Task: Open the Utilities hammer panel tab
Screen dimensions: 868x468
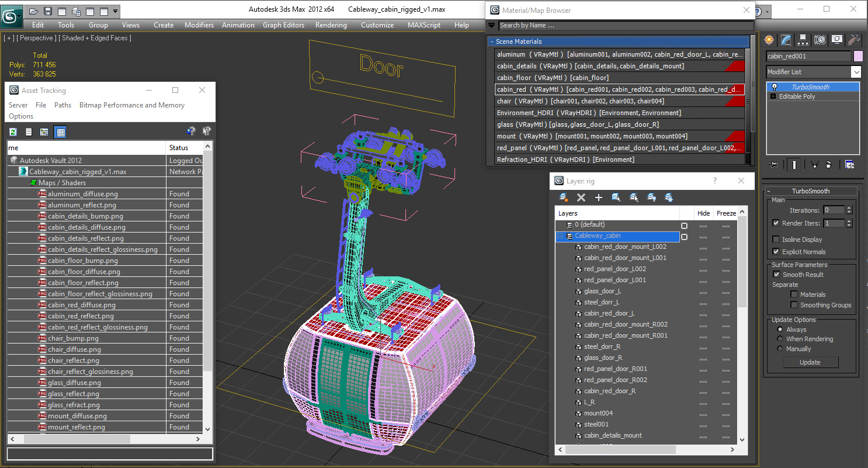Action: pos(854,40)
